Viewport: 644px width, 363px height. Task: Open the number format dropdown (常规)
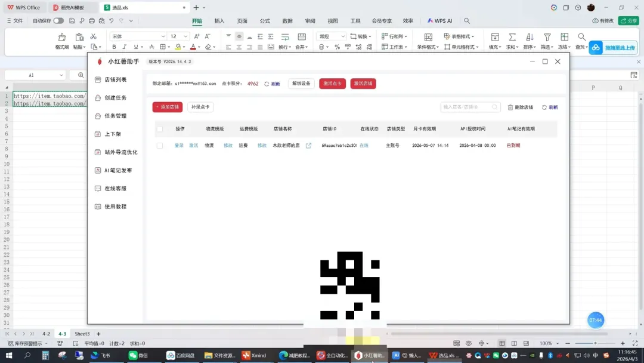coord(343,36)
